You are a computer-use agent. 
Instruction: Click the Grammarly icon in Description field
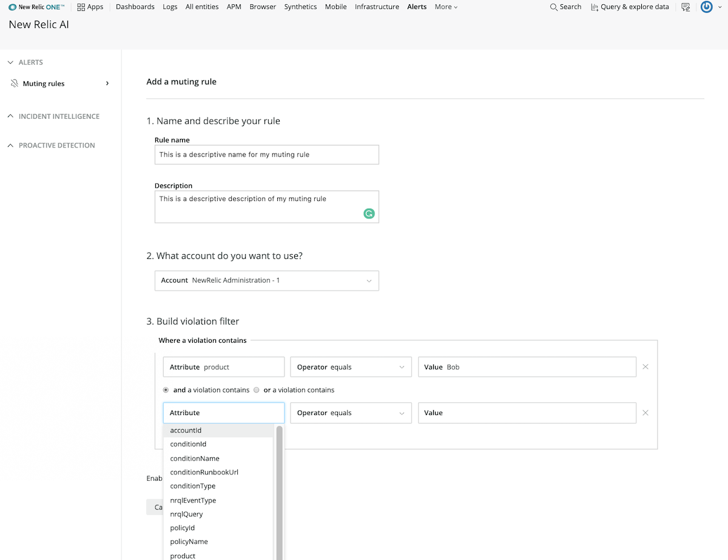click(369, 213)
